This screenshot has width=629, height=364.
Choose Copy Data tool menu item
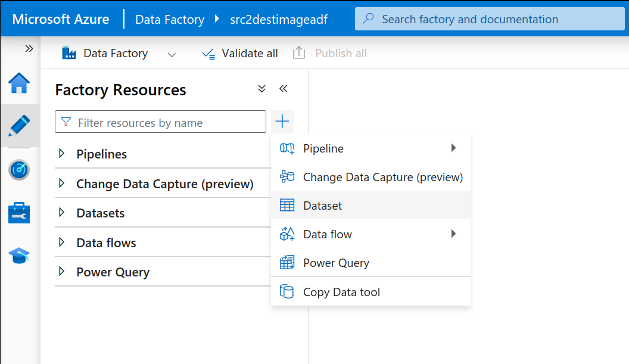pos(370,292)
